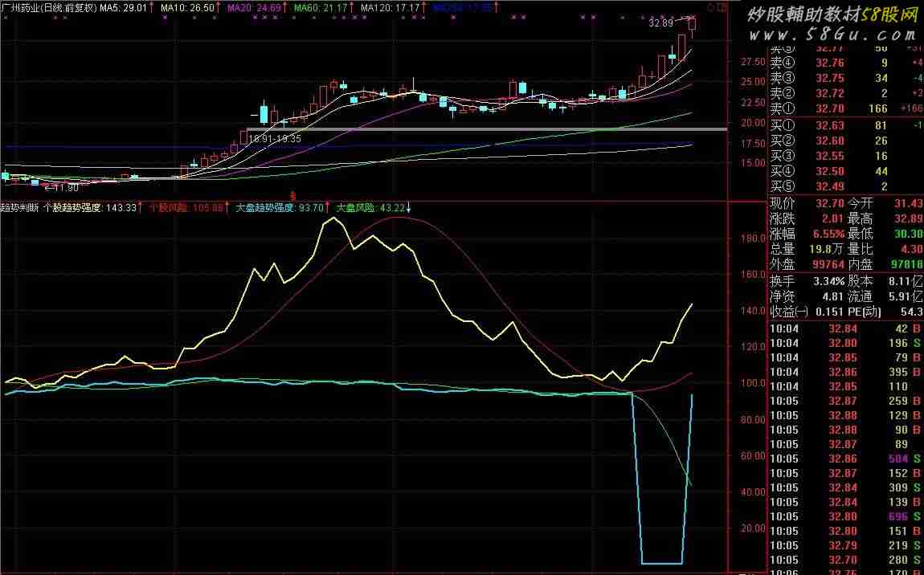Select the 个股风险 indicator label
The width and height of the screenshot is (924, 575).
point(188,207)
